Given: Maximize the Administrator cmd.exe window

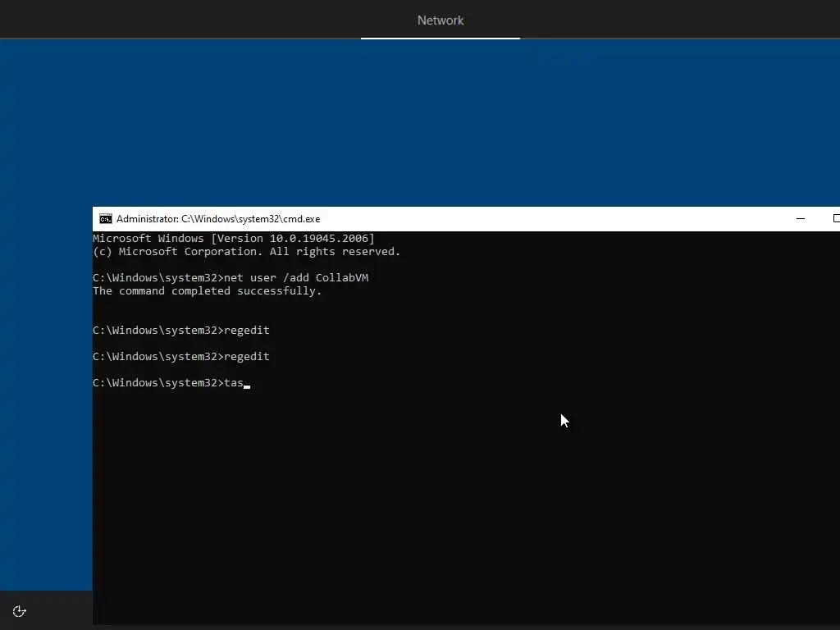Looking at the screenshot, I should [835, 218].
